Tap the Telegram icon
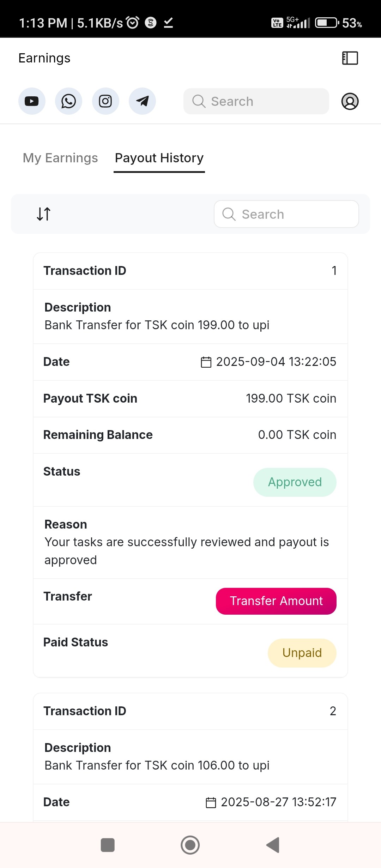 tap(142, 101)
